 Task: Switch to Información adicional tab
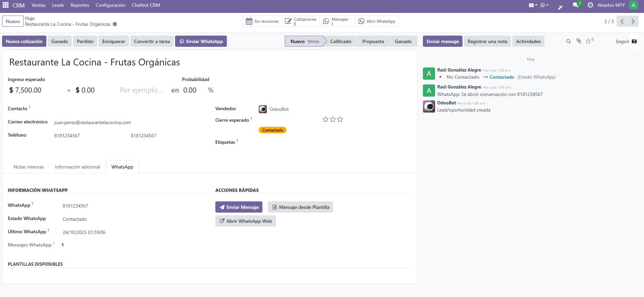pyautogui.click(x=78, y=167)
